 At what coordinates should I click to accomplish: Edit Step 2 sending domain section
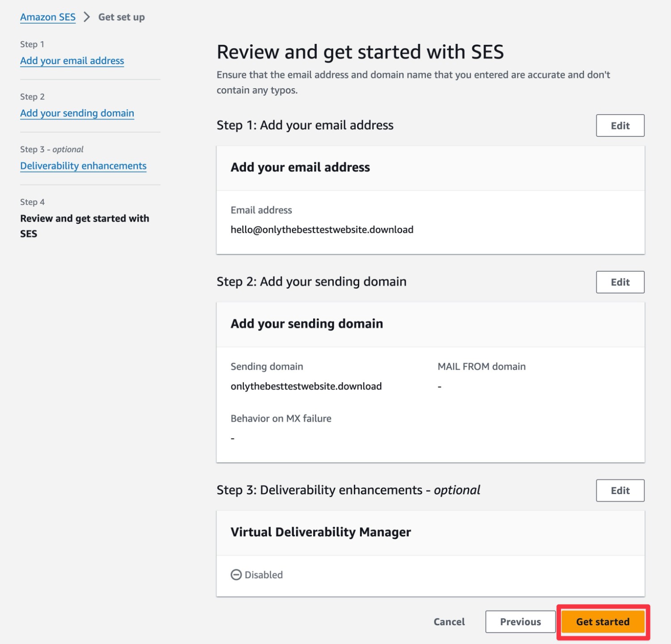pyautogui.click(x=620, y=282)
